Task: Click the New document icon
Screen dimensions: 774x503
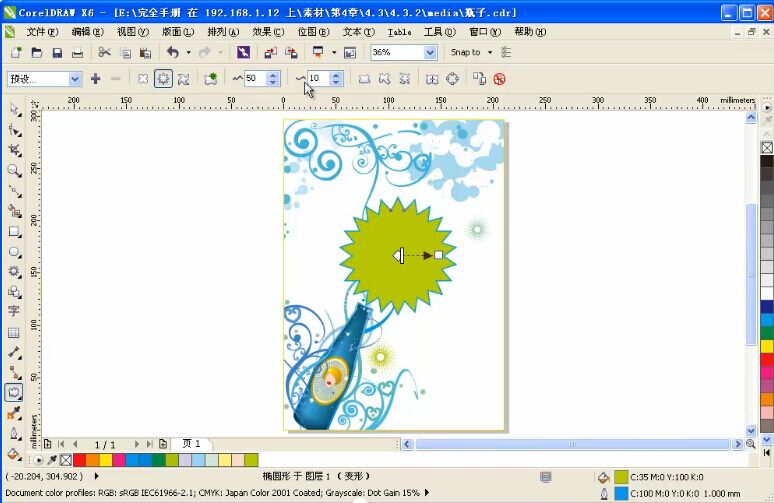Action: click(16, 52)
